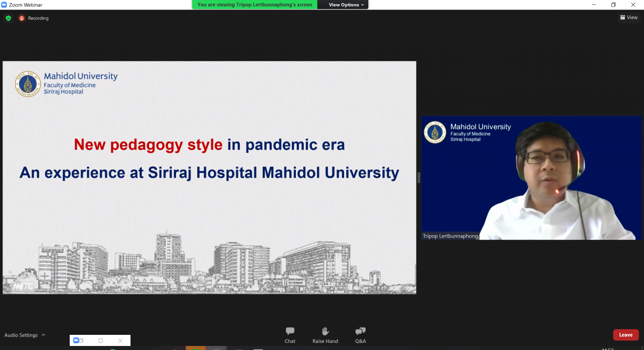
Task: Click the Tripop Lertbunnaphong name label
Action: click(450, 236)
